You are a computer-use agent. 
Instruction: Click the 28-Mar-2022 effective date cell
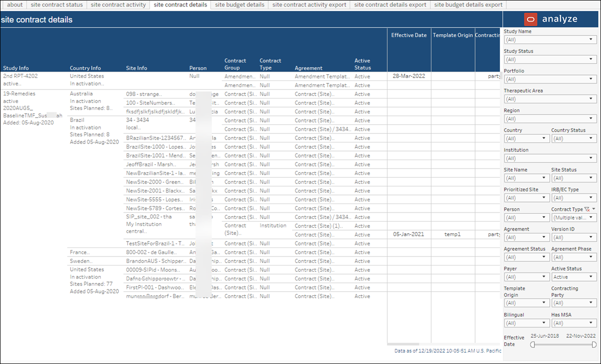[x=409, y=76]
